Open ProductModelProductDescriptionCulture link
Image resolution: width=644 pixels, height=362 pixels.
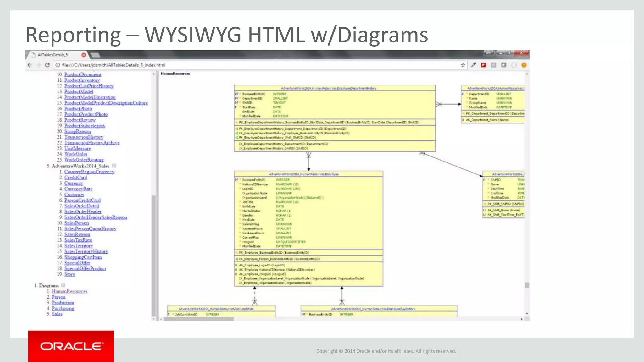[106, 103]
